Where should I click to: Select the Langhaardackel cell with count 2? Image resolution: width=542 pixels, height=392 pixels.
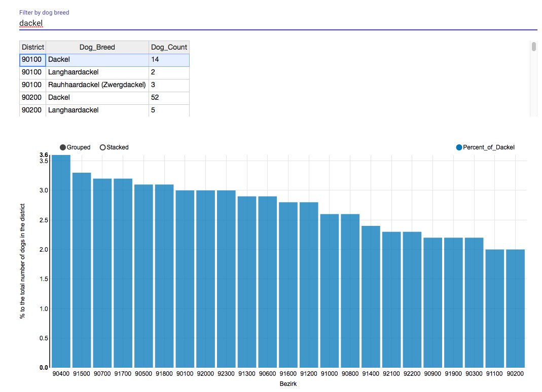coord(97,72)
